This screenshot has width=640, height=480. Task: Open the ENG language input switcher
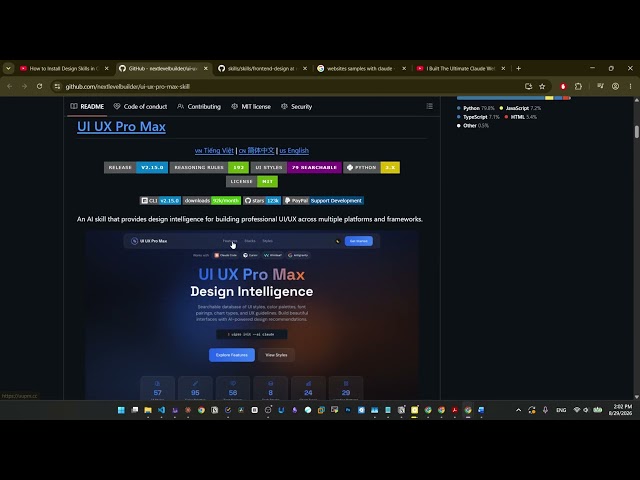[x=561, y=410]
